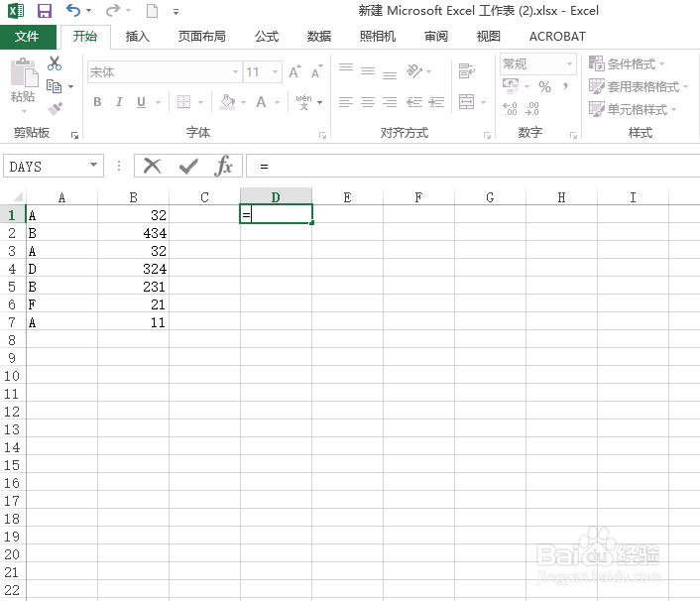
Task: Cancel formula entry with X button
Action: [x=152, y=166]
